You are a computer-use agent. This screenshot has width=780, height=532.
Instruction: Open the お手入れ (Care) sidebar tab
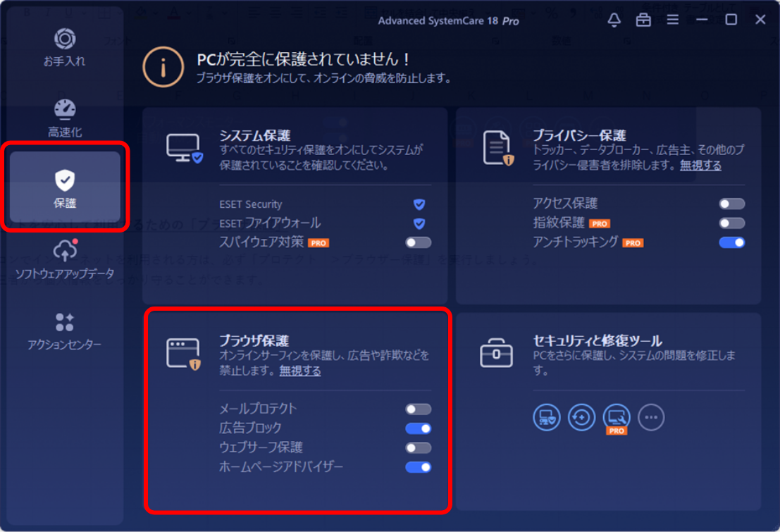(65, 49)
